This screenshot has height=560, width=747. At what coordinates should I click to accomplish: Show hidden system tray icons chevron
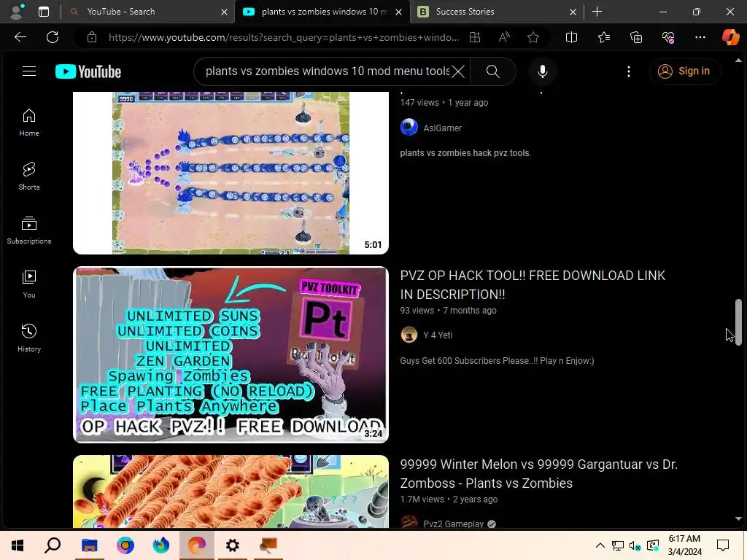[x=600, y=545]
